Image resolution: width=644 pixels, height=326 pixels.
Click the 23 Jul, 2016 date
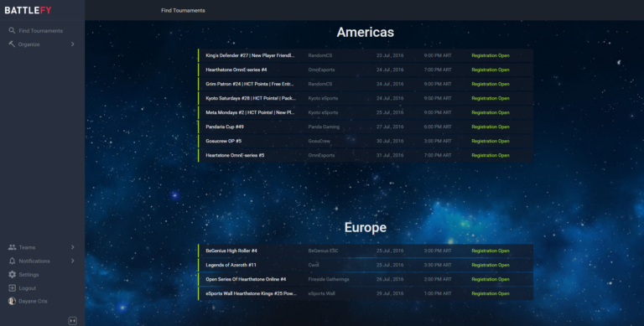point(390,55)
